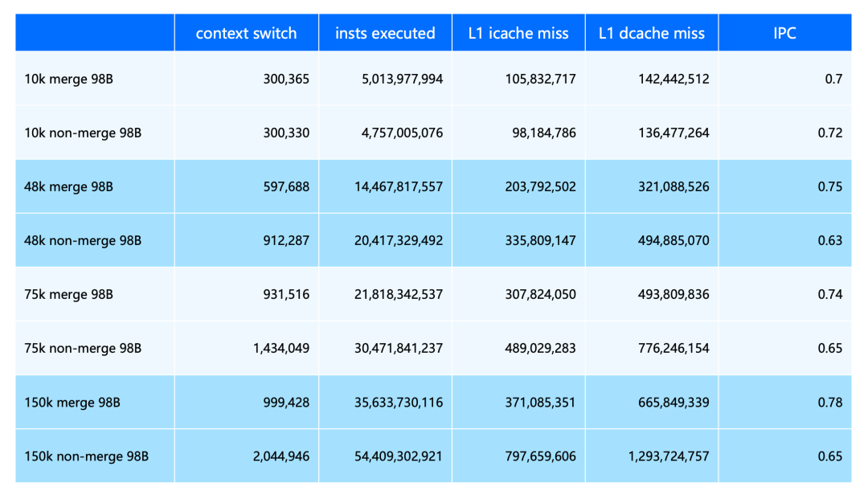Image resolution: width=868 pixels, height=499 pixels.
Task: Select row label '75k merge 98B'
Action: (68, 294)
